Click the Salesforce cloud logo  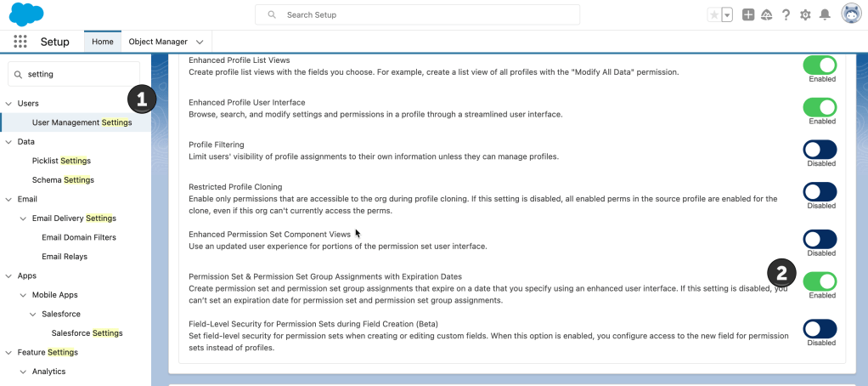pos(26,14)
